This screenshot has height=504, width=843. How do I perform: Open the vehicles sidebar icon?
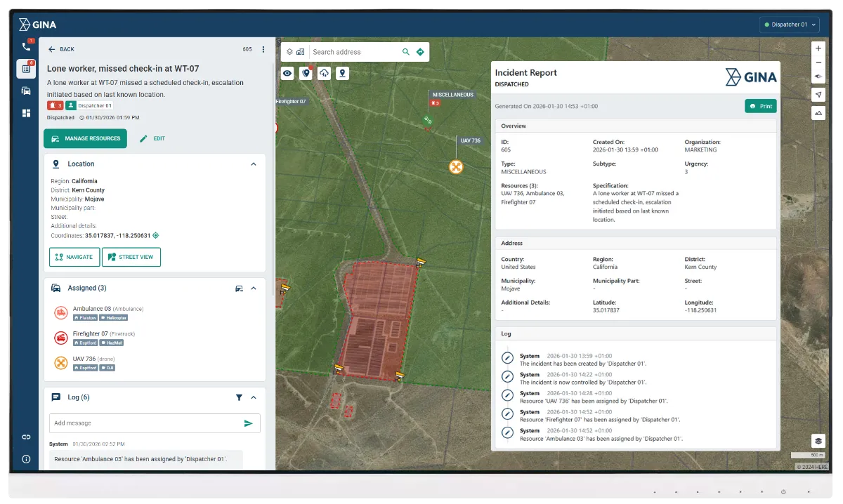26,91
